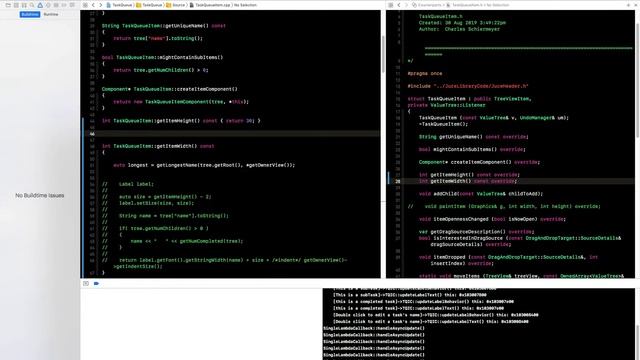
Task: Go back in right editor history
Action: point(399,5)
